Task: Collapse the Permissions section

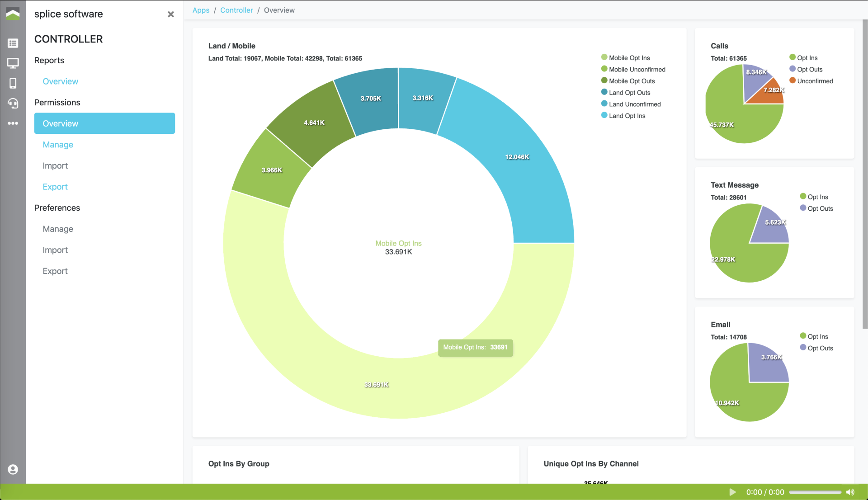Action: click(57, 102)
